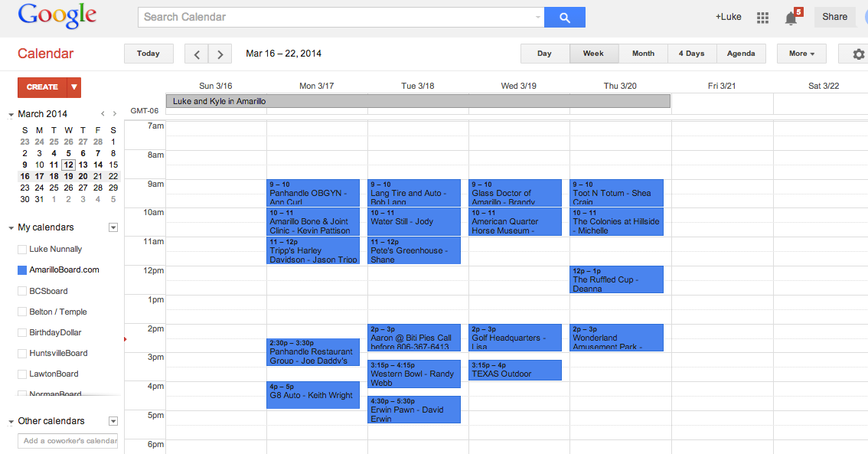The height and width of the screenshot is (454, 868).
Task: Go to the next week
Action: pyautogui.click(x=220, y=54)
